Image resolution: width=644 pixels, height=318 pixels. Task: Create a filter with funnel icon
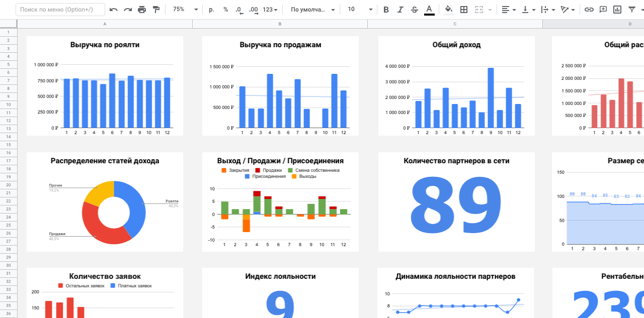click(x=632, y=10)
